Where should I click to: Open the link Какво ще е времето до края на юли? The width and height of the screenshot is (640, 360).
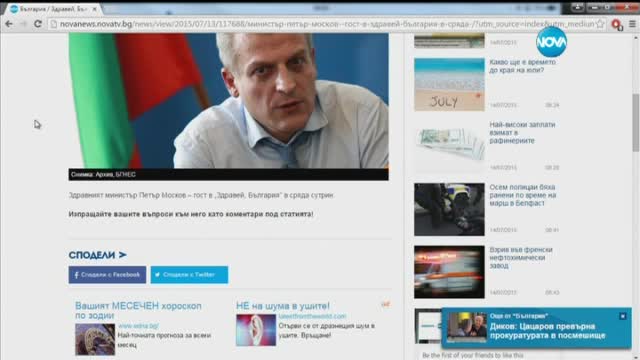(522, 66)
